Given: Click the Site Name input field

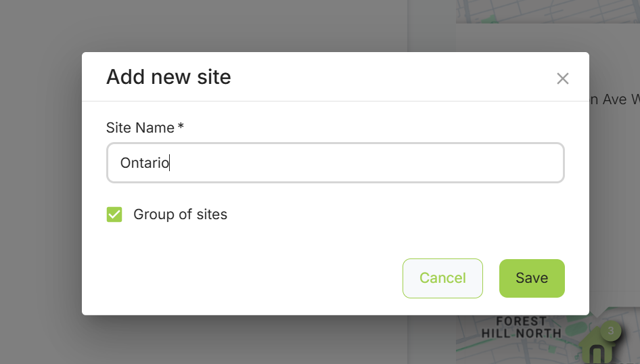Looking at the screenshot, I should coord(335,162).
